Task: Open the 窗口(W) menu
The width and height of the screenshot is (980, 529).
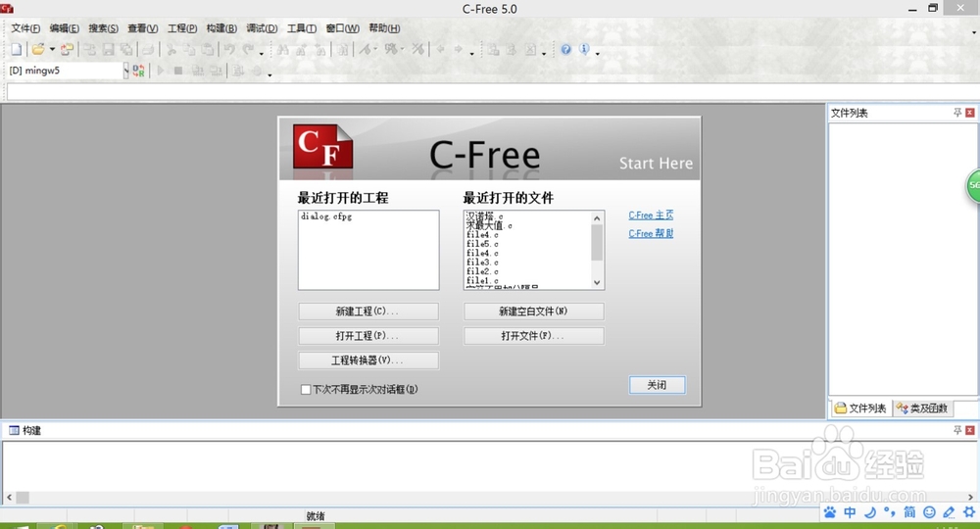Action: point(342,28)
